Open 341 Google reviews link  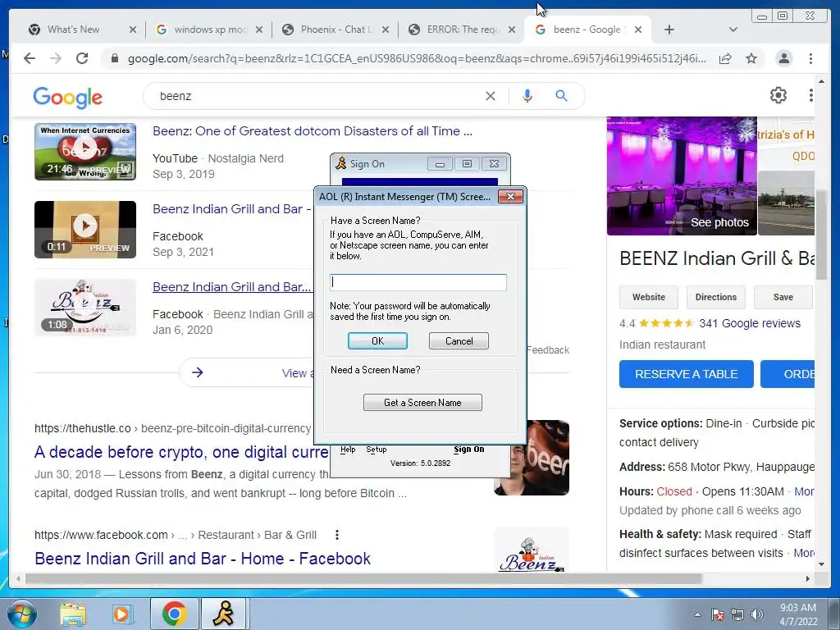coord(750,323)
